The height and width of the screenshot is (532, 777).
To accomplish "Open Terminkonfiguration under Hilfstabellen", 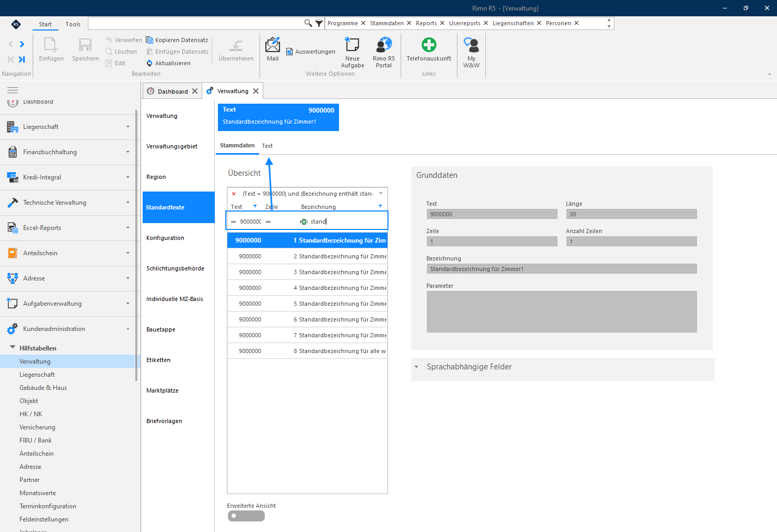I will (x=48, y=506).
